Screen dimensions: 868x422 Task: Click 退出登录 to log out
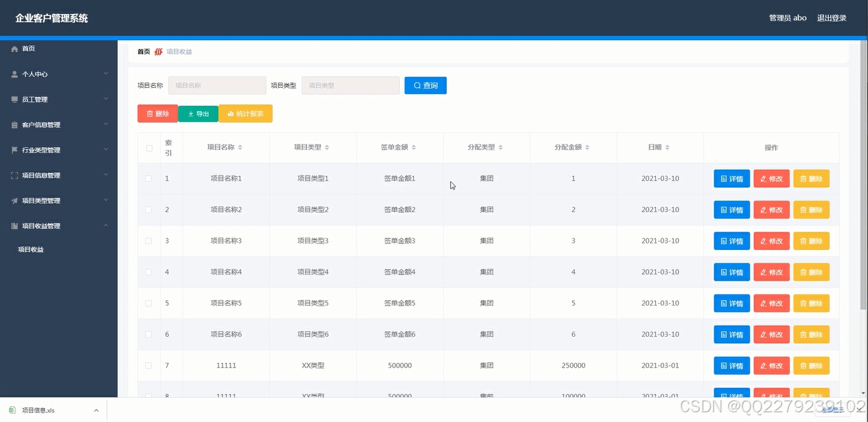tap(831, 18)
